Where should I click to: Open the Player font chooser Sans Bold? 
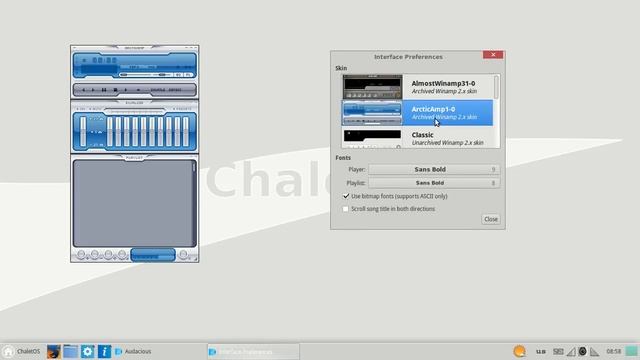434,169
